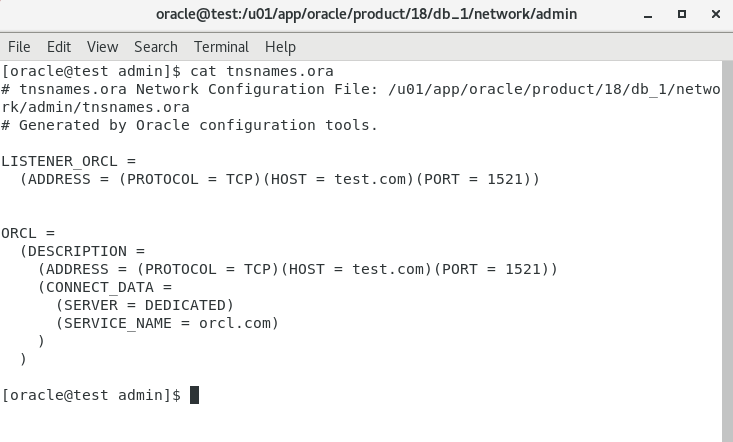Viewport: 733px width, 442px height.
Task: Open the Help menu
Action: 280,47
